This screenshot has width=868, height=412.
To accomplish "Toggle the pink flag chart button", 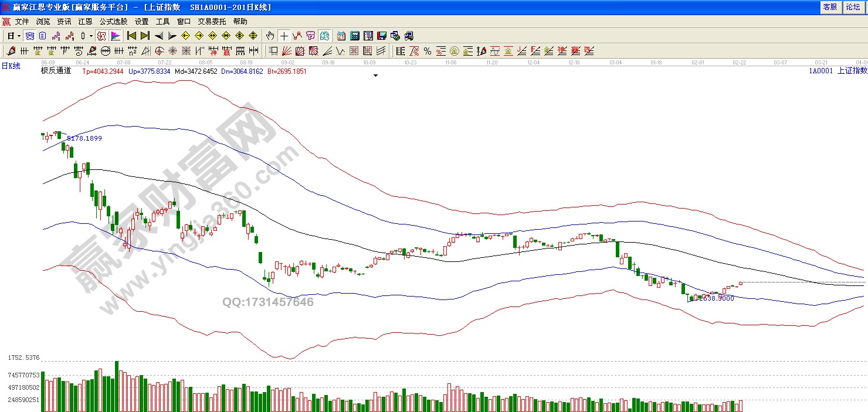I will 116,36.
